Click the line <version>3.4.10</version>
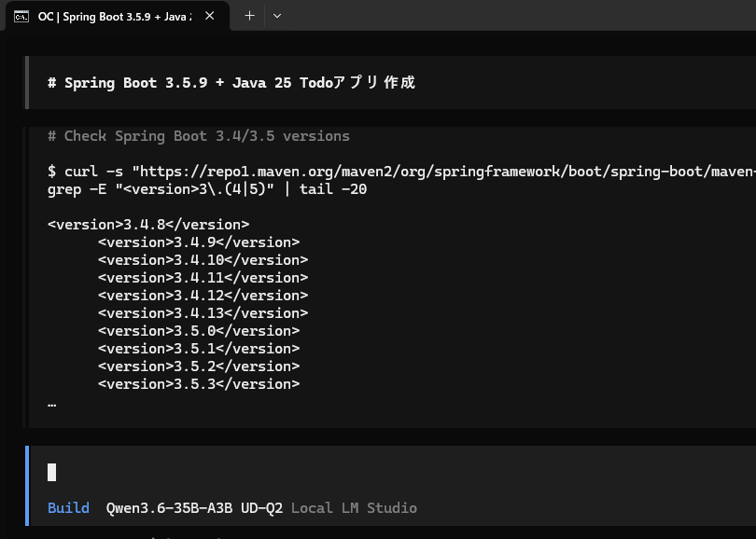 pos(203,260)
